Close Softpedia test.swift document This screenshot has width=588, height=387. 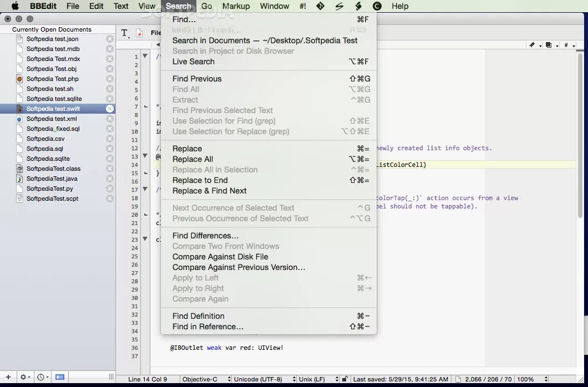point(109,109)
